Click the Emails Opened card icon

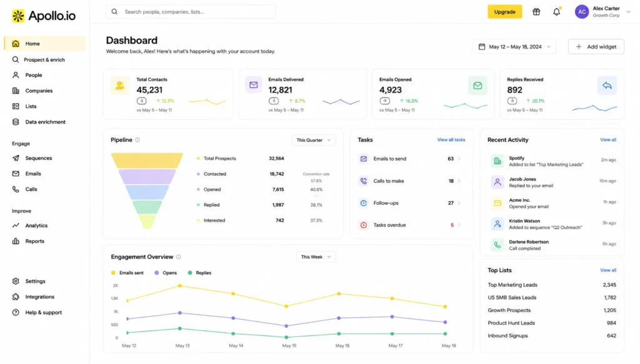tap(477, 86)
